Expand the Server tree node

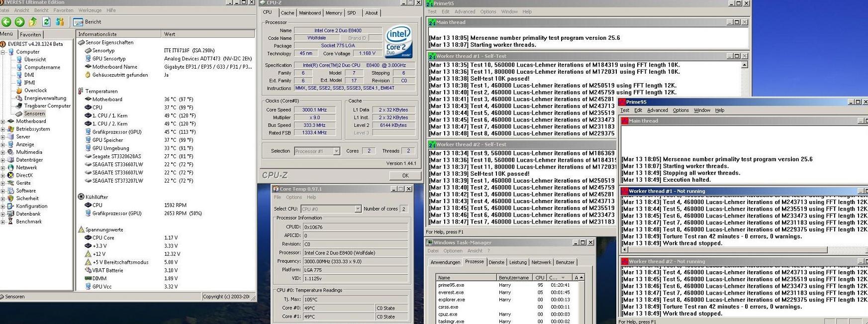[3, 137]
